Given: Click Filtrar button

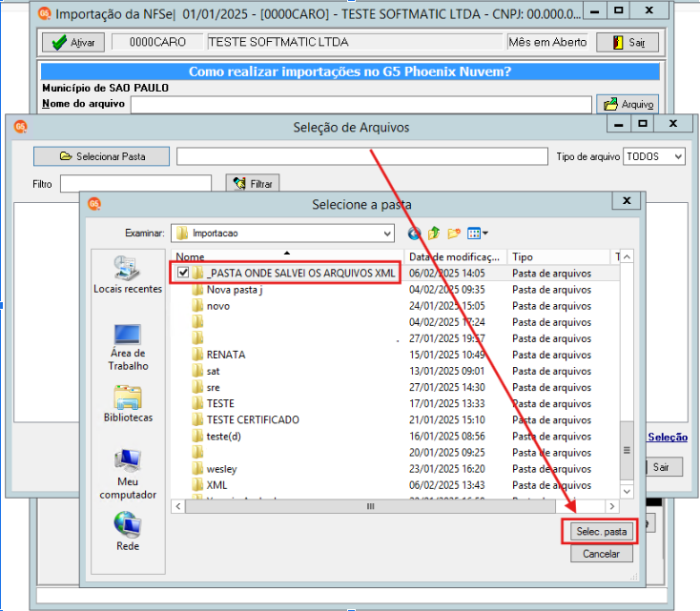Looking at the screenshot, I should click(252, 183).
